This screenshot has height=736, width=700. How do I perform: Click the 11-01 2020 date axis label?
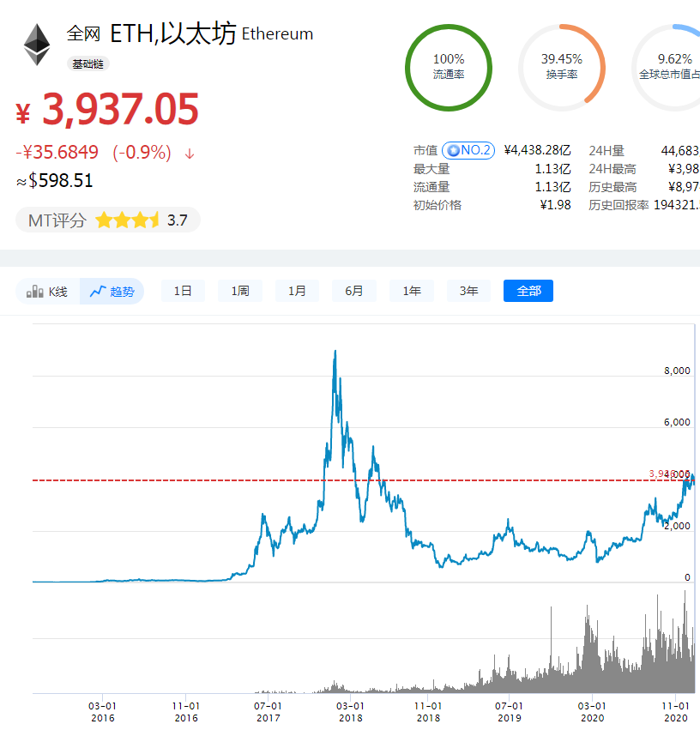pos(676,712)
